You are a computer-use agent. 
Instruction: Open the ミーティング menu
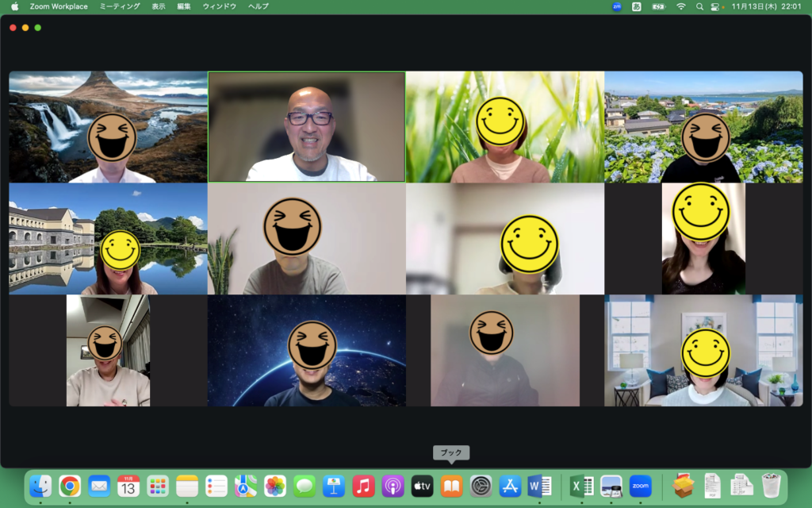120,6
